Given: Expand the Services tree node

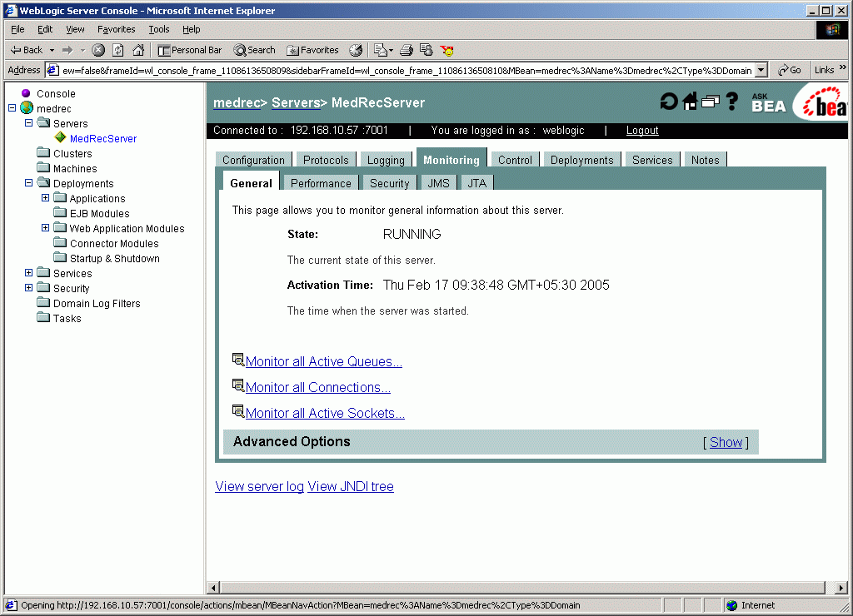Looking at the screenshot, I should (x=29, y=272).
